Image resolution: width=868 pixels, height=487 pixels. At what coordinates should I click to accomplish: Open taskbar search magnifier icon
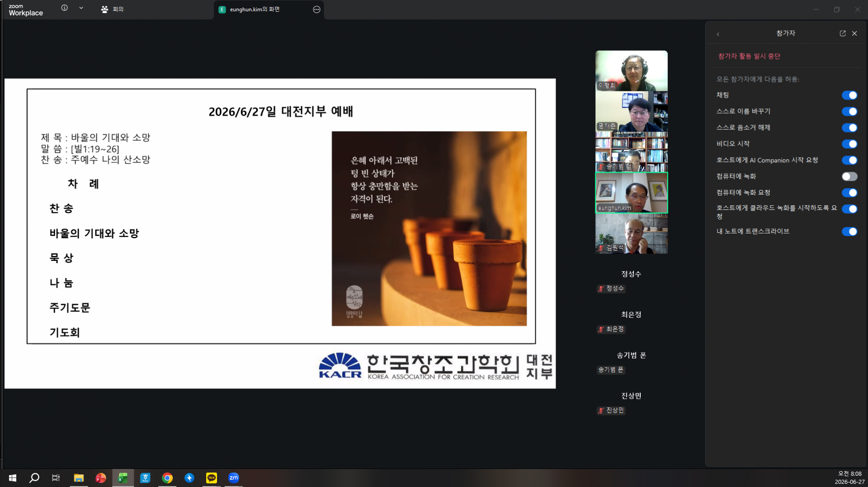[x=34, y=478]
